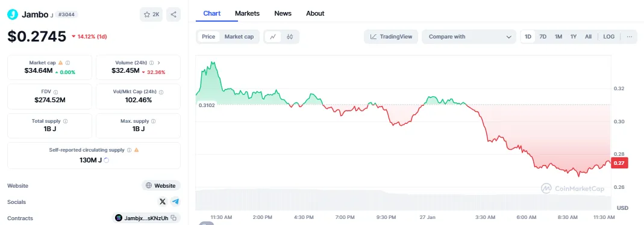Select the Price chart toggle

point(208,37)
